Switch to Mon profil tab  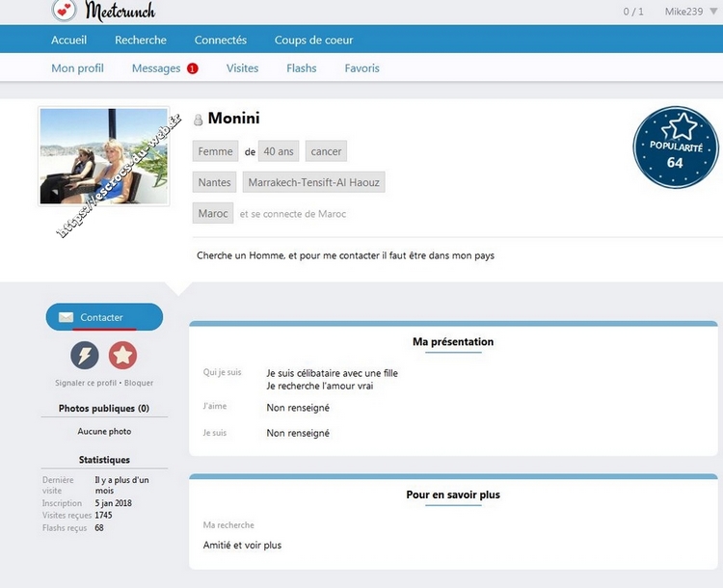click(x=77, y=68)
